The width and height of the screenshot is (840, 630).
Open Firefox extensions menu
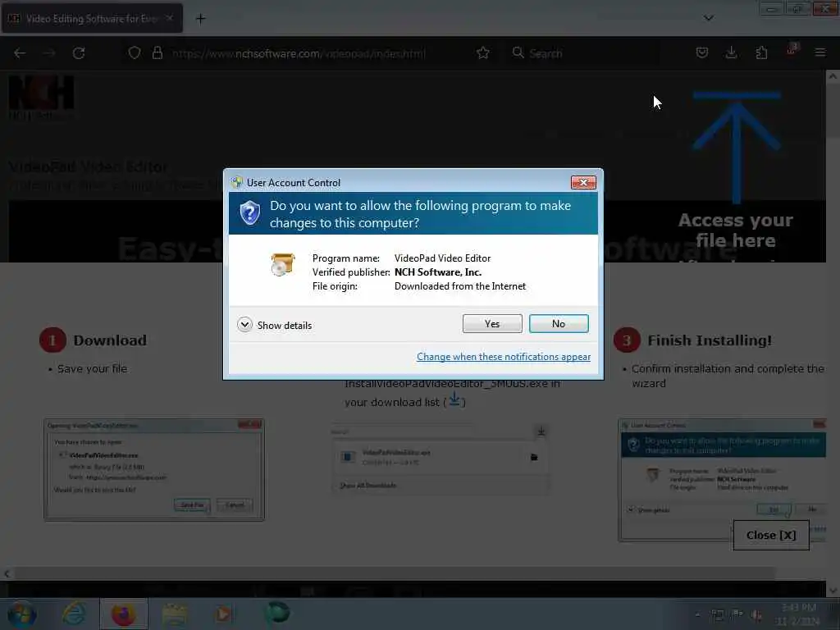[761, 52]
